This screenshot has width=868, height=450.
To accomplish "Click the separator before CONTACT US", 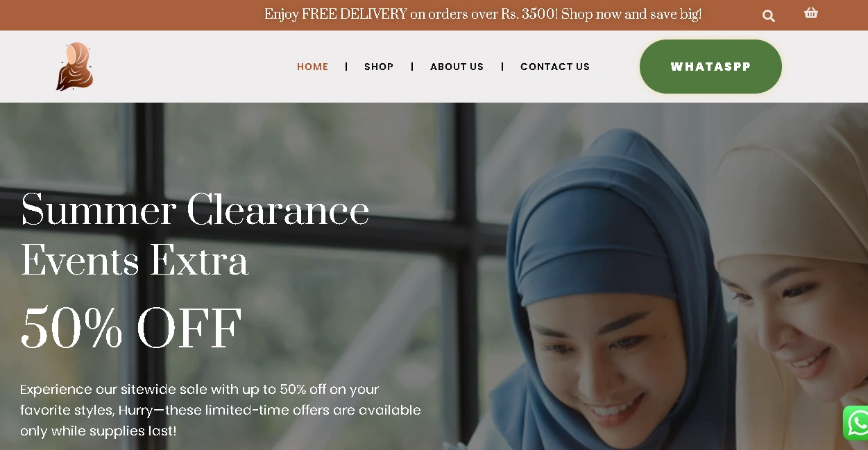I will (x=502, y=67).
